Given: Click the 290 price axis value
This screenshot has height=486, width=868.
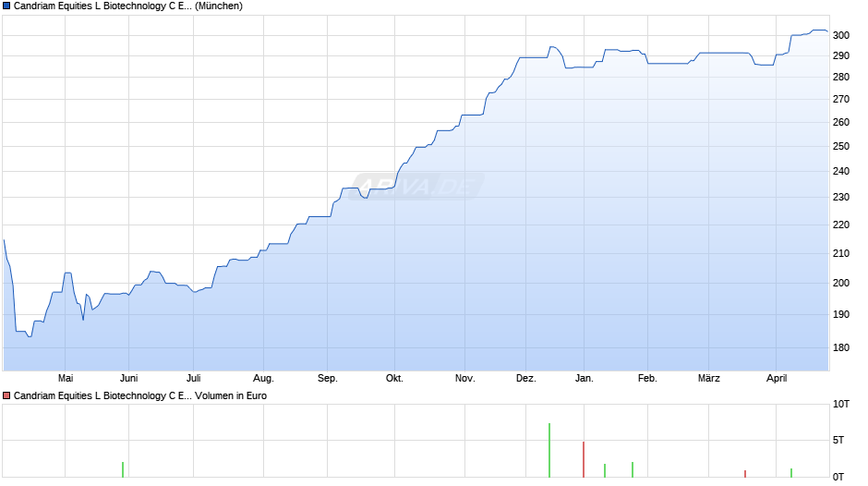Looking at the screenshot, I should [x=841, y=55].
